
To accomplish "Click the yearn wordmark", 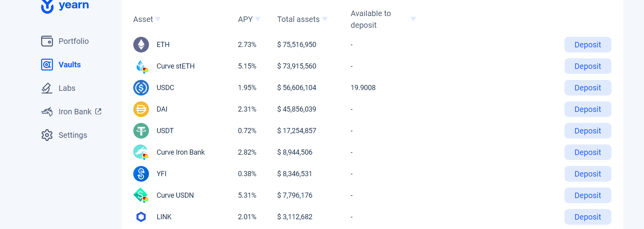I will 74,5.
